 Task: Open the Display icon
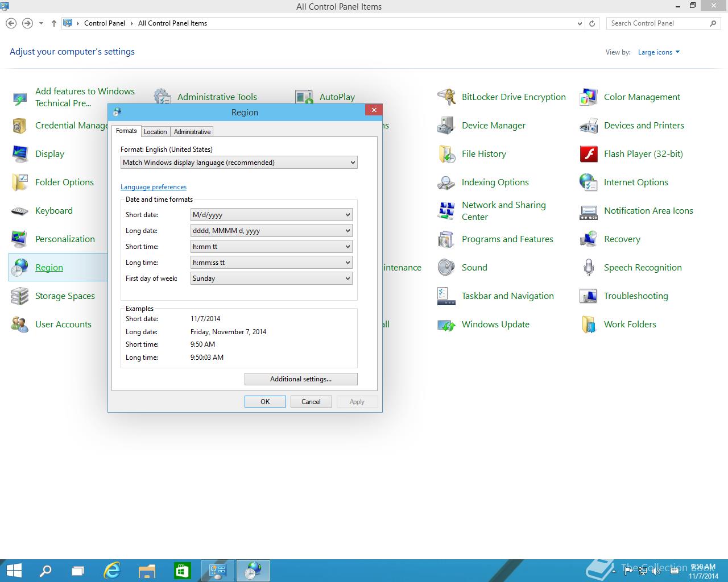20,154
